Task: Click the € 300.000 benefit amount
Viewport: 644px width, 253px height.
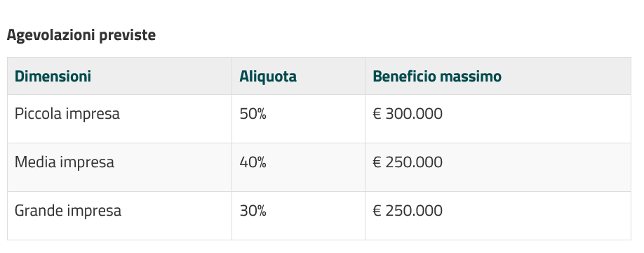Action: 408,114
